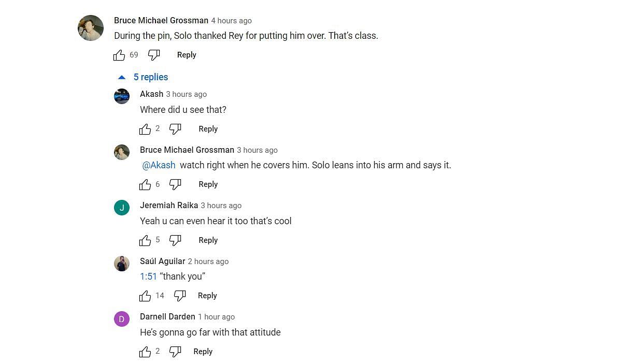The height and width of the screenshot is (364, 640).
Task: Open the @Akash mention link
Action: tap(159, 165)
